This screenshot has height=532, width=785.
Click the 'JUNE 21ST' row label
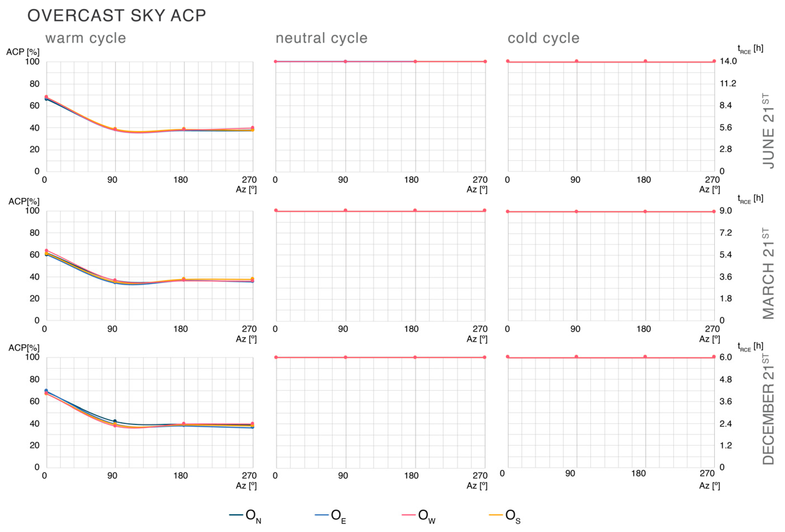(768, 131)
